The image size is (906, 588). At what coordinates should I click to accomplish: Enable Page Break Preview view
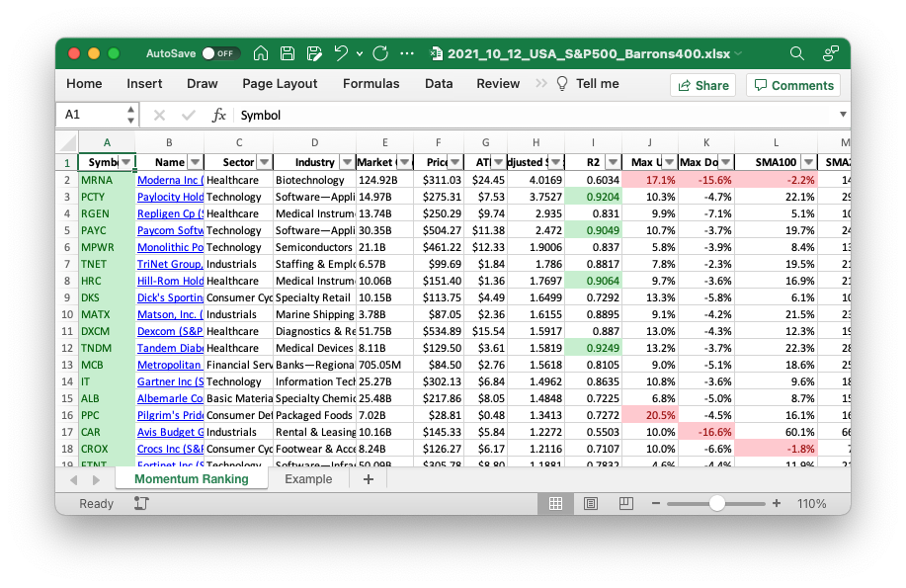(x=626, y=503)
